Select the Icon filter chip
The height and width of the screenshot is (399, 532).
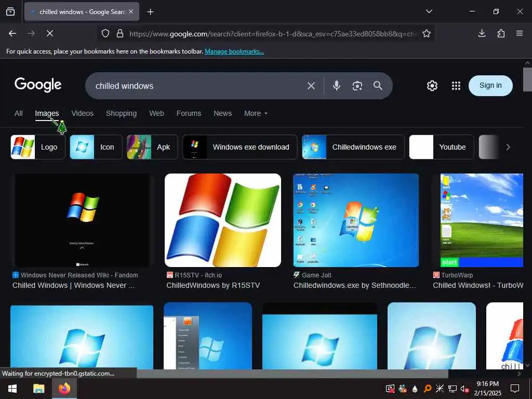click(x=96, y=147)
